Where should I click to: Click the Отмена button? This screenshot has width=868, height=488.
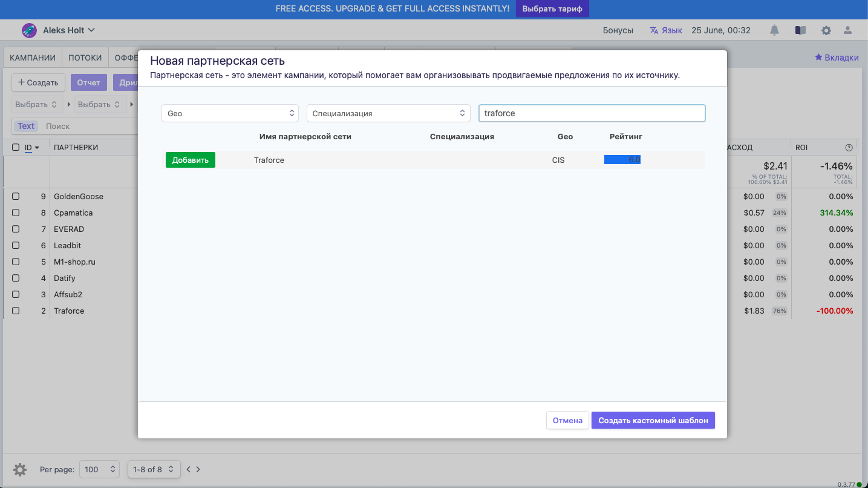click(x=567, y=420)
